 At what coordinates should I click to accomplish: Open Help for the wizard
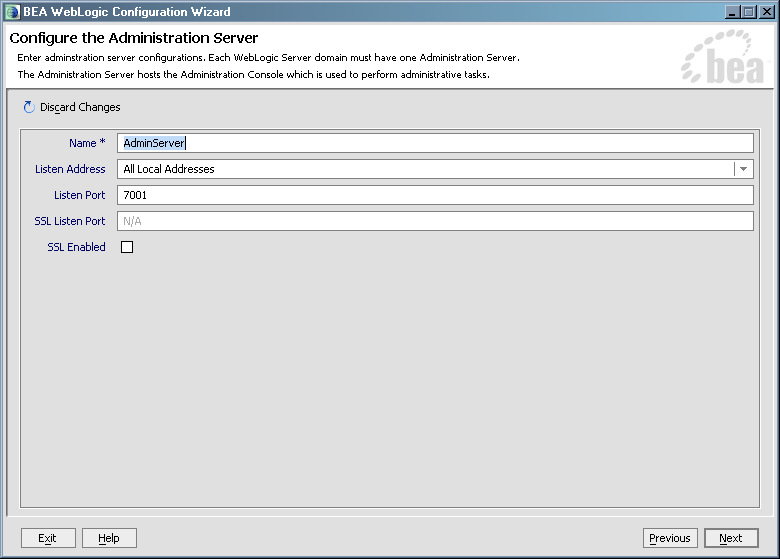[109, 538]
